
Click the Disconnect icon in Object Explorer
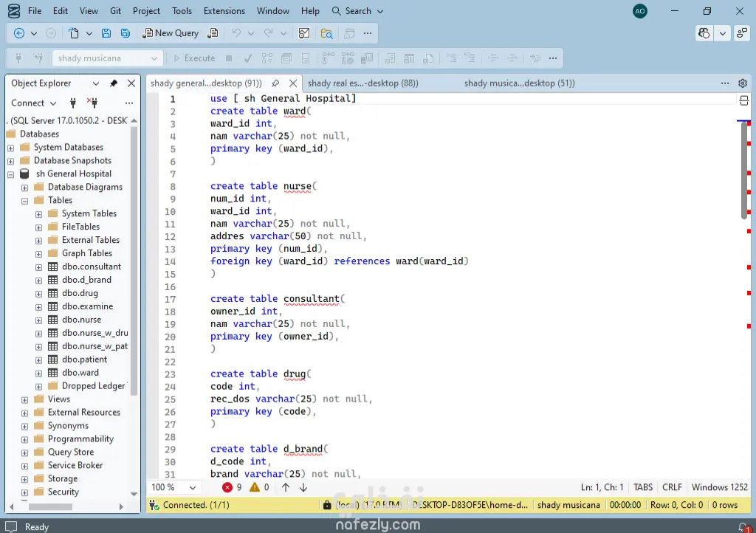92,103
